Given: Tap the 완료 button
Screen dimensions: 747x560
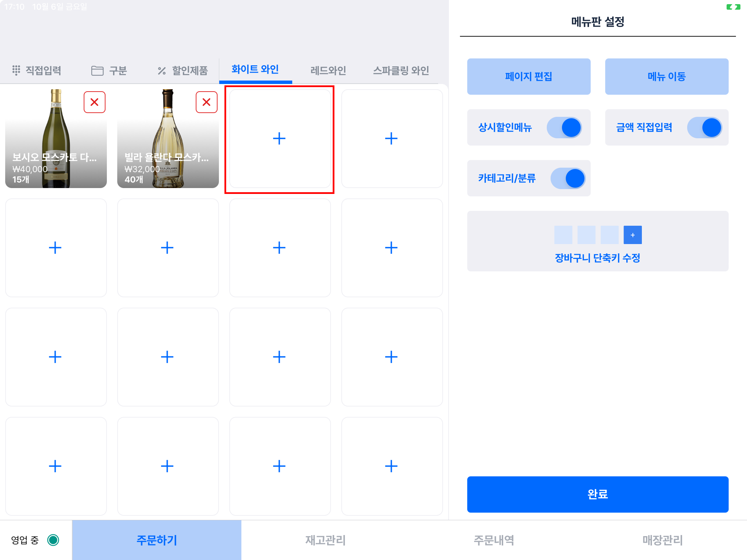Looking at the screenshot, I should [x=597, y=494].
